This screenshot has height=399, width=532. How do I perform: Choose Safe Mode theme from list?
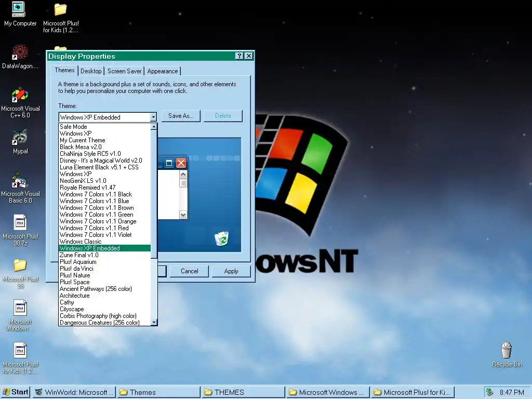(x=105, y=127)
